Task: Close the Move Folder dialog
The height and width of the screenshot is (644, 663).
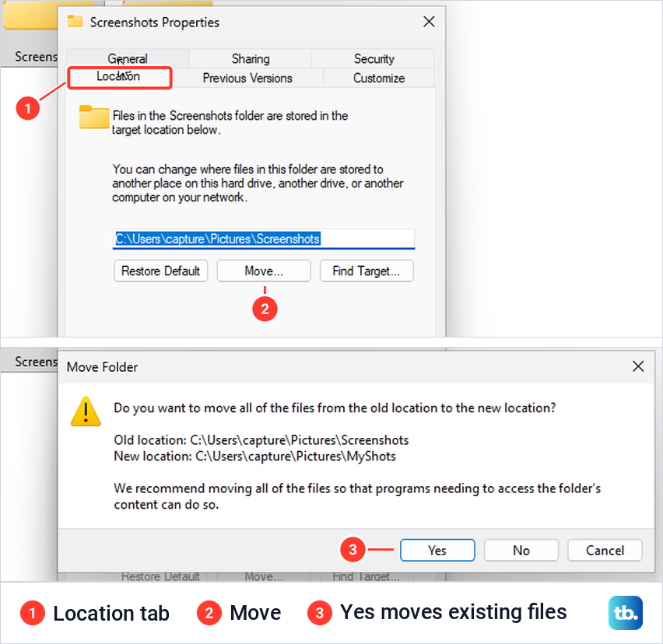Action: [638, 366]
